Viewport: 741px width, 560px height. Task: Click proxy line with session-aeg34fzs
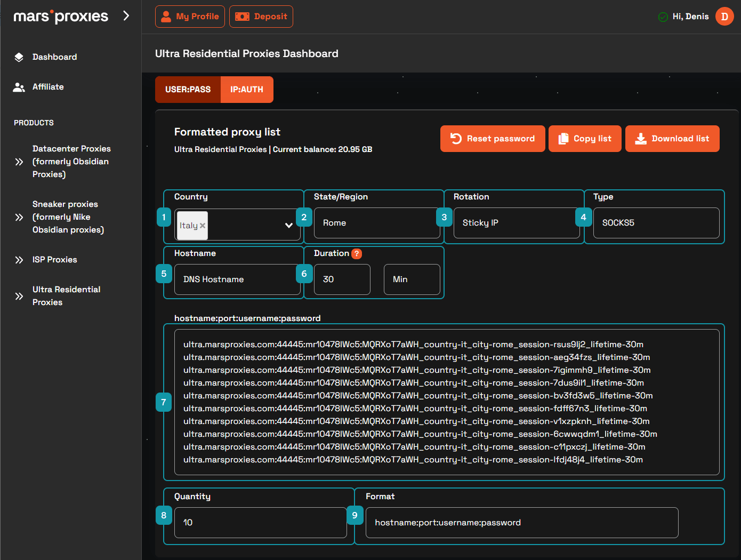417,357
